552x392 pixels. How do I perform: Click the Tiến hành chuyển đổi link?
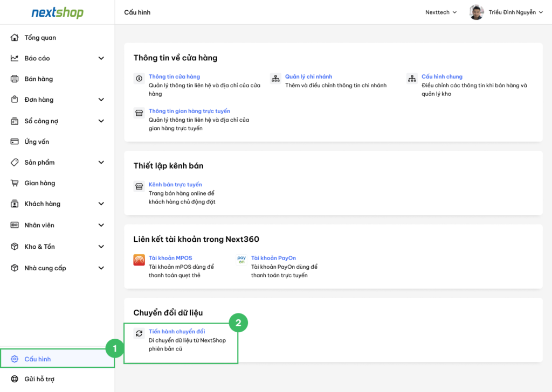[x=177, y=331]
